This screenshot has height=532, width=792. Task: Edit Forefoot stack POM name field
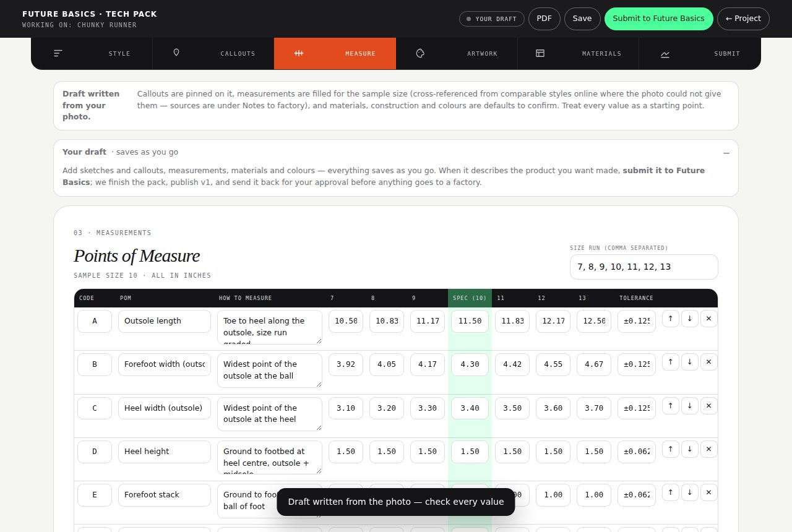pyautogui.click(x=165, y=495)
